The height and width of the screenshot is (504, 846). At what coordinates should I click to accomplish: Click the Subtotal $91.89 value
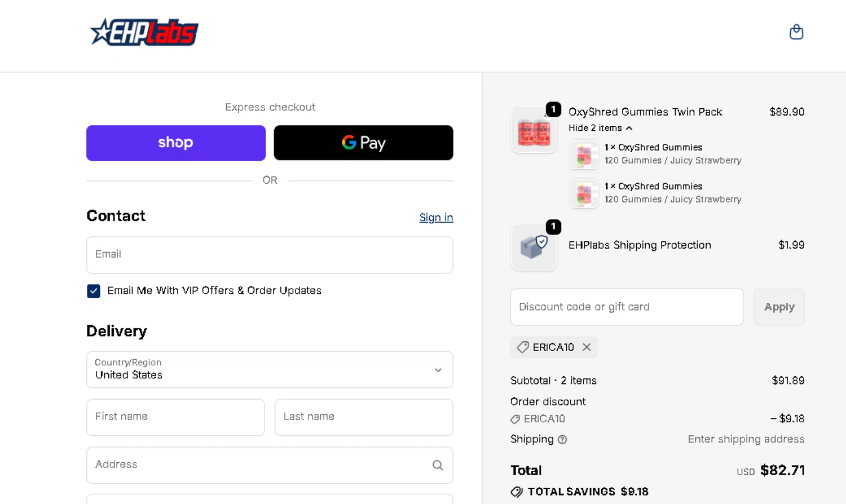coord(788,381)
